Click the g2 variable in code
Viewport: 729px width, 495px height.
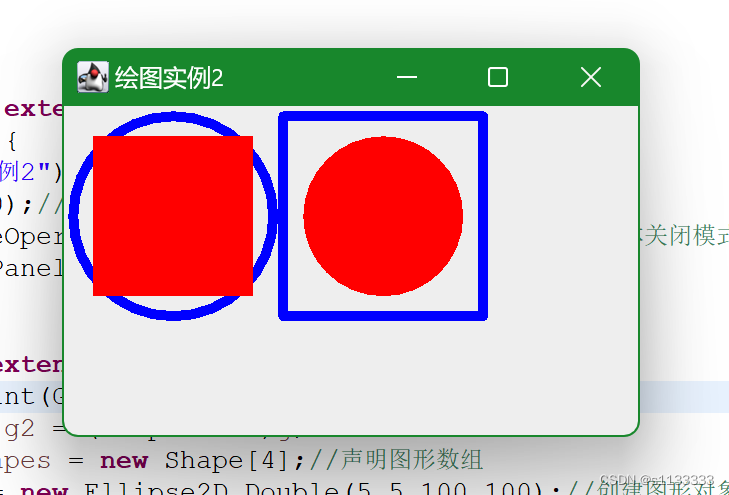[20, 430]
